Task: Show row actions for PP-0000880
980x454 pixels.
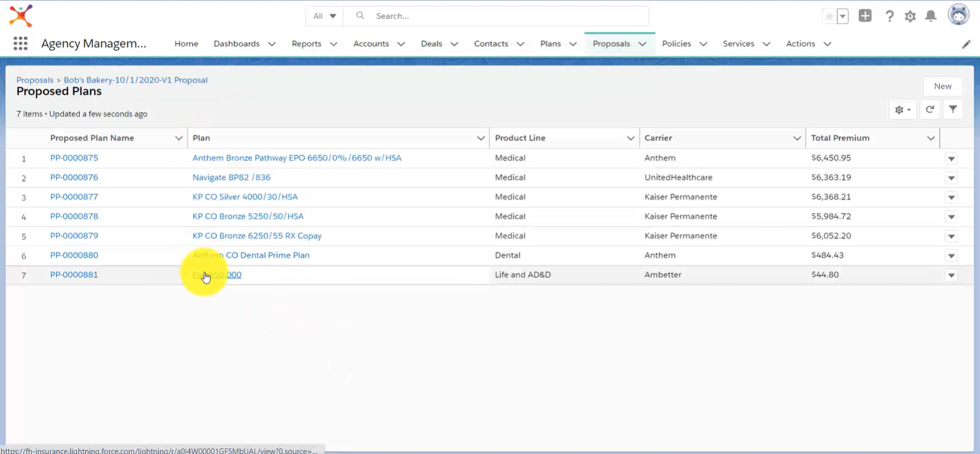Action: [951, 256]
